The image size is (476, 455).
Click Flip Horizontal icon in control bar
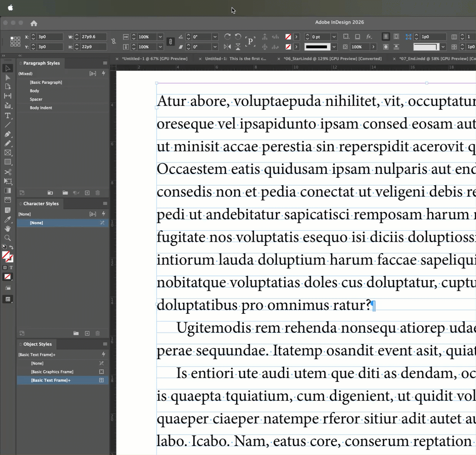228,47
